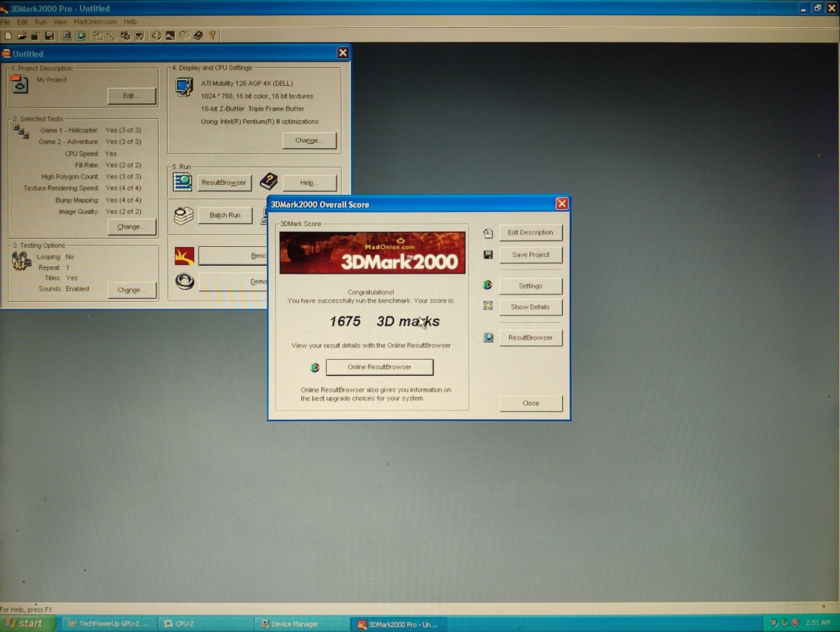
Task: Click the 2:51 AM taskbar clock
Action: [818, 623]
